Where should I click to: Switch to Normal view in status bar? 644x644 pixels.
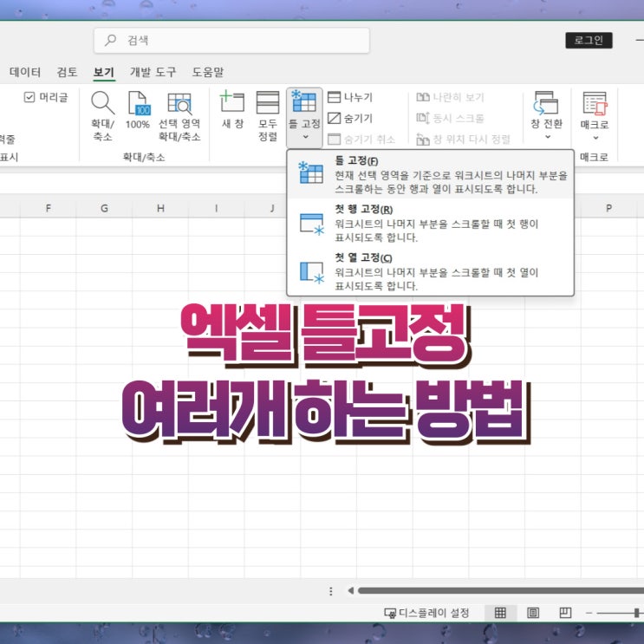click(x=500, y=613)
